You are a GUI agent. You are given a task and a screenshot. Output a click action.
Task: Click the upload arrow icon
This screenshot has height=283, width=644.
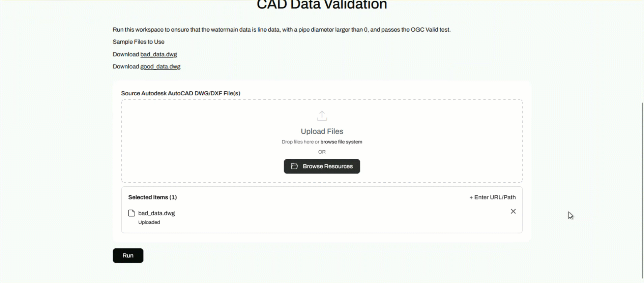[x=322, y=116]
